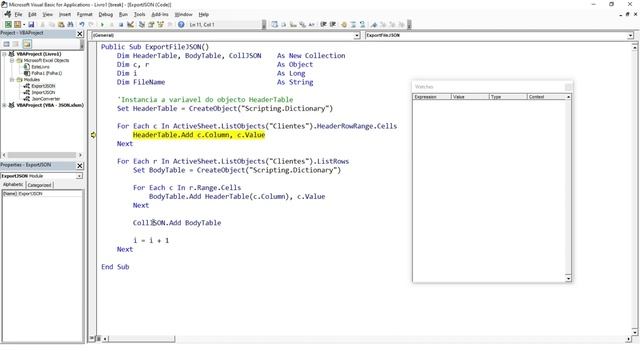Open the Debug menu
640x360 pixels.
[x=106, y=14]
